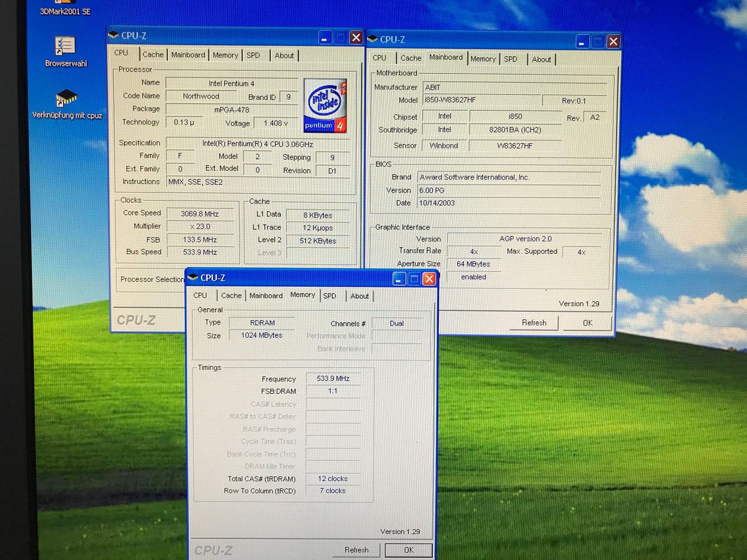Click the Winbond sensor field
Screen dimensions: 747x560
coord(444,146)
